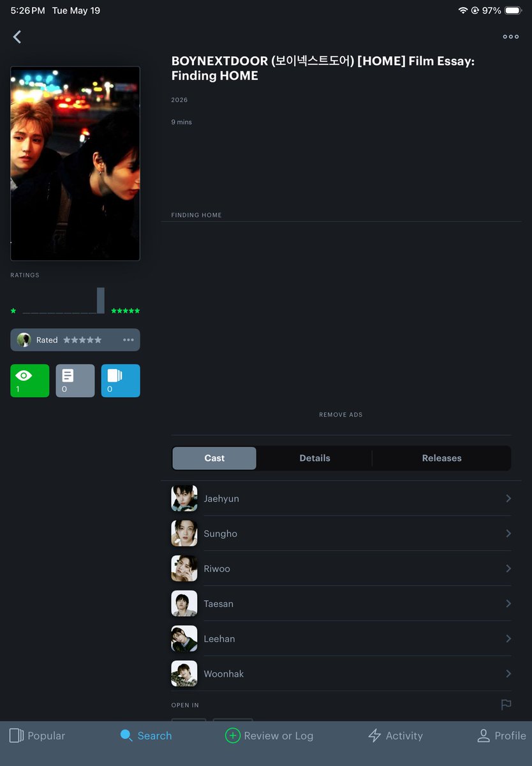Open Jaehyun's avatar photo
Screen dimensions: 532x766
coord(184,499)
